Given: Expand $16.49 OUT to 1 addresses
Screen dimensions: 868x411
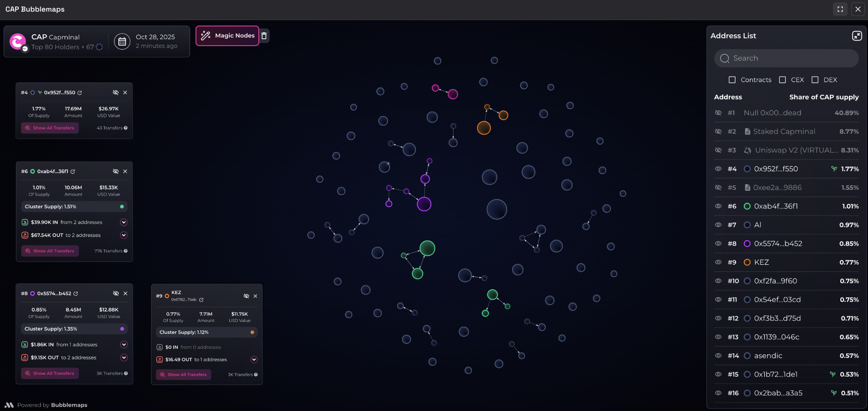Looking at the screenshot, I should point(254,360).
